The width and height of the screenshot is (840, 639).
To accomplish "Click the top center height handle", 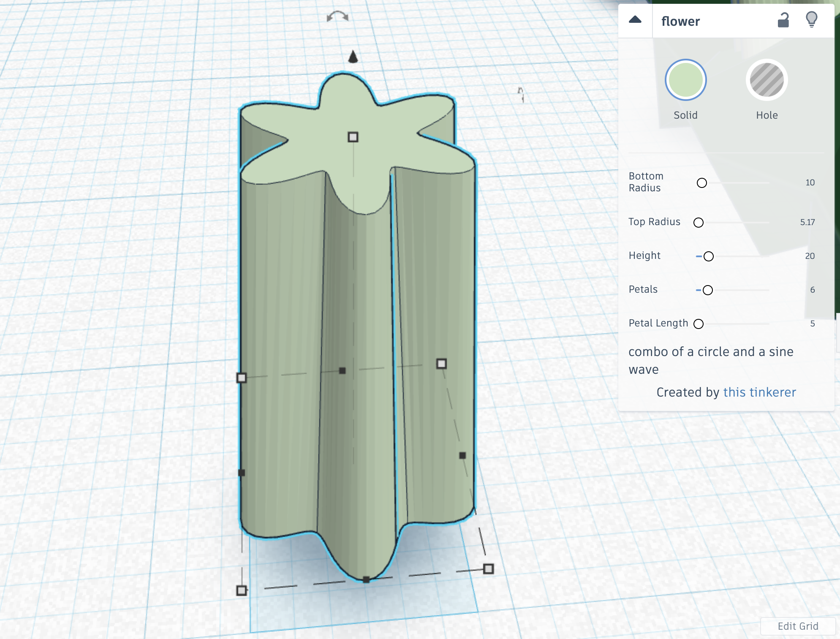I will 353,137.
